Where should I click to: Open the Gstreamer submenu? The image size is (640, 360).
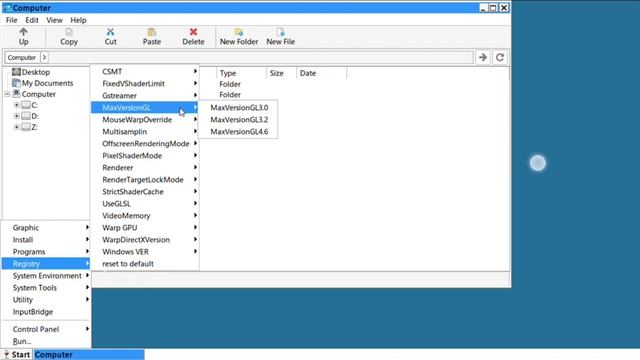click(145, 96)
